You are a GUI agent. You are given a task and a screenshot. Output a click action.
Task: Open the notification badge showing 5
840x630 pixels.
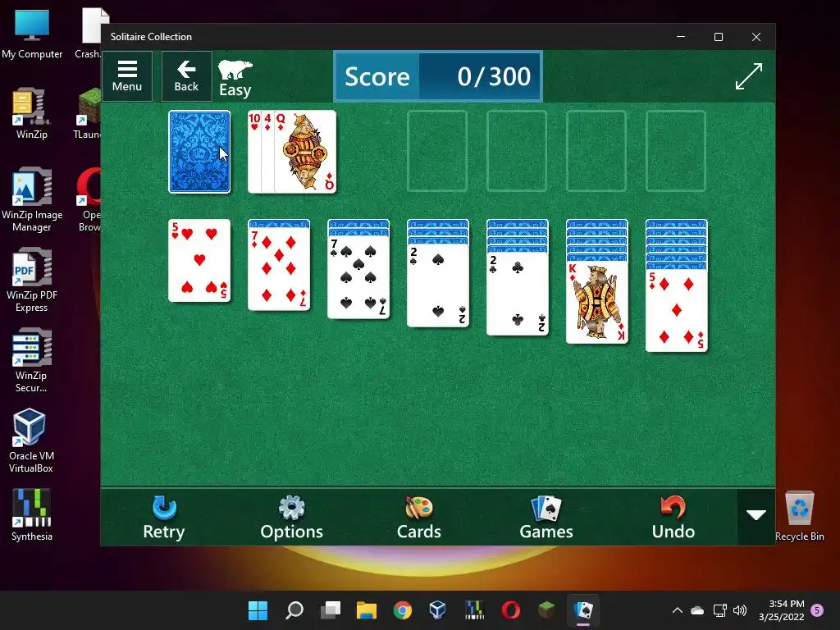click(x=817, y=610)
